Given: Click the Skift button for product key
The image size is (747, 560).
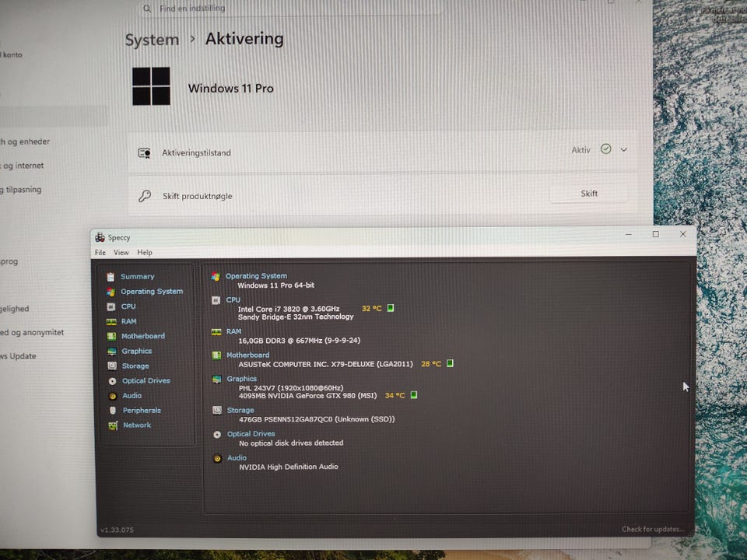Looking at the screenshot, I should pos(589,194).
